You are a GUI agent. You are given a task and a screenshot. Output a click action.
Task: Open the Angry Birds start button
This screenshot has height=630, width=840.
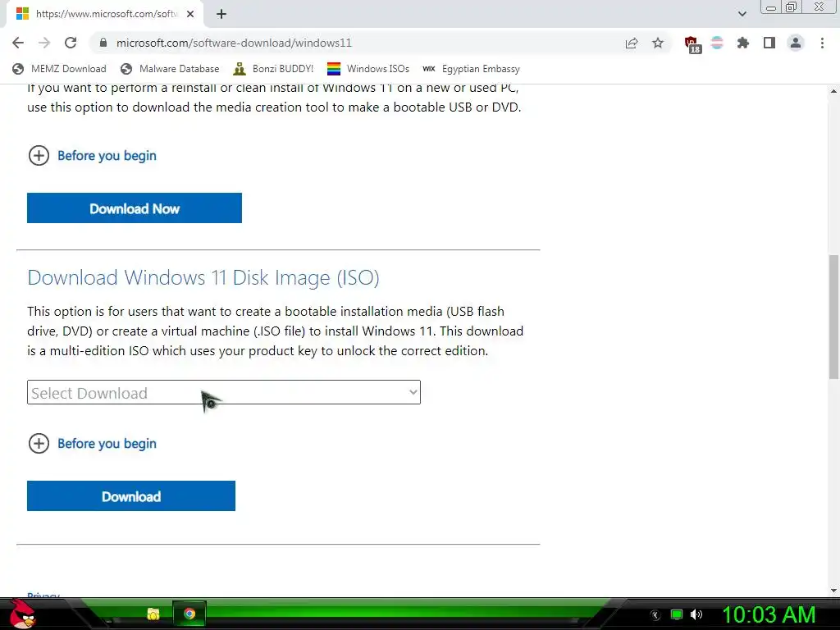(22, 614)
